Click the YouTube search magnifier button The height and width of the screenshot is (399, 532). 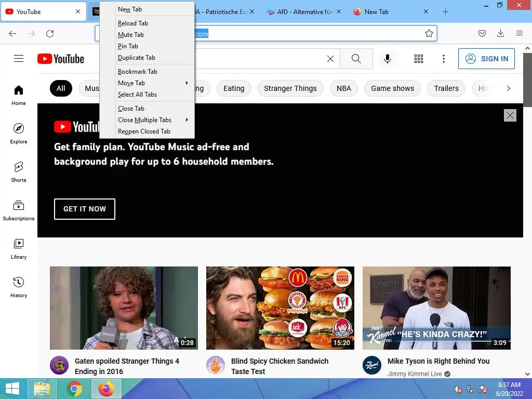click(356, 59)
